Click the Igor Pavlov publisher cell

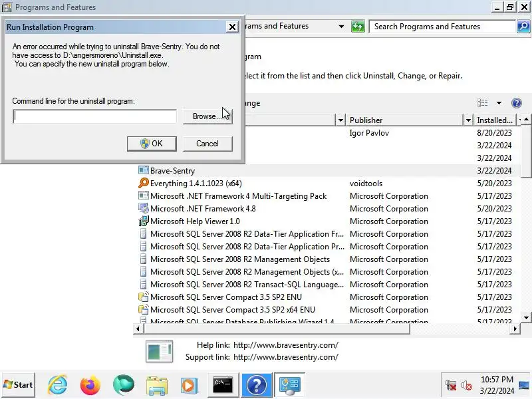coord(369,132)
